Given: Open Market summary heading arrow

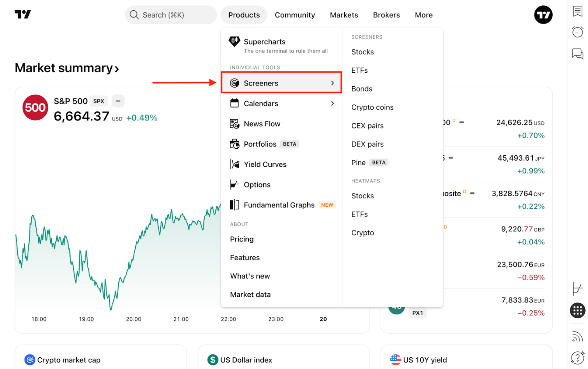Looking at the screenshot, I should 117,69.
